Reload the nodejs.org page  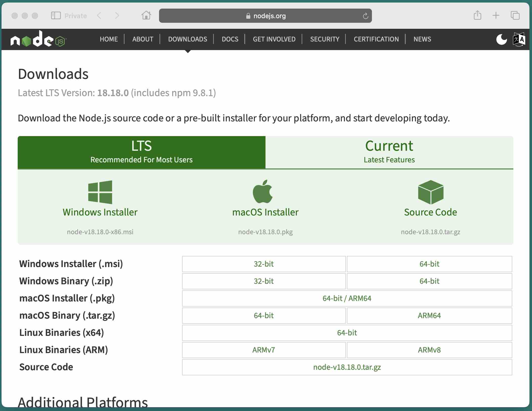pos(365,16)
